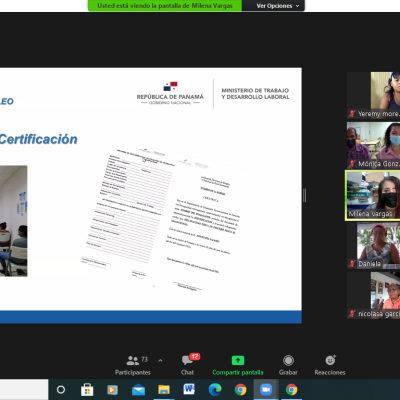400x400 pixels.
Task: Select Milena Vargas video thumbnail
Action: 373,195
